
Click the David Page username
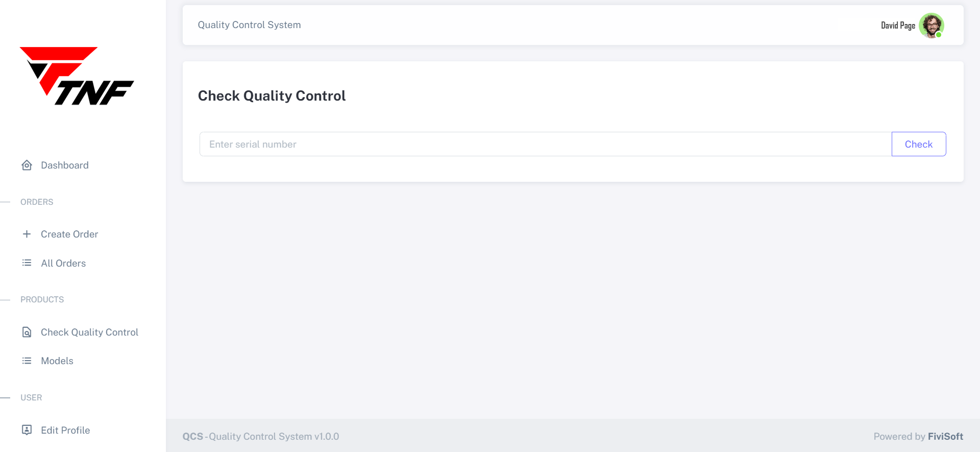898,26
